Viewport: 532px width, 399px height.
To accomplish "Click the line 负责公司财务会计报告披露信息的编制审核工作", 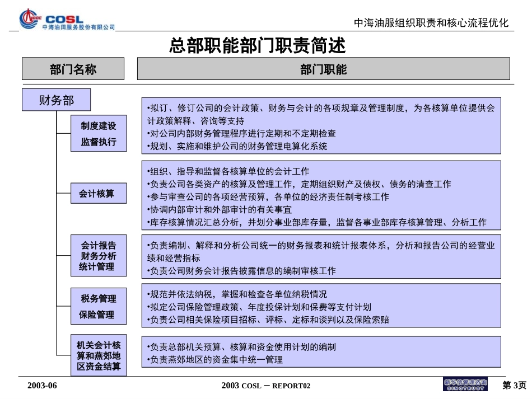I will [241, 271].
